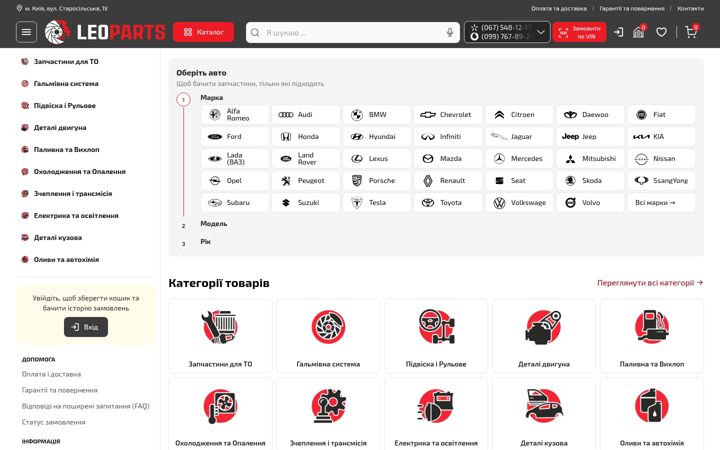
Task: Open 'Паливна та Вихлоп' category card
Action: tap(652, 336)
